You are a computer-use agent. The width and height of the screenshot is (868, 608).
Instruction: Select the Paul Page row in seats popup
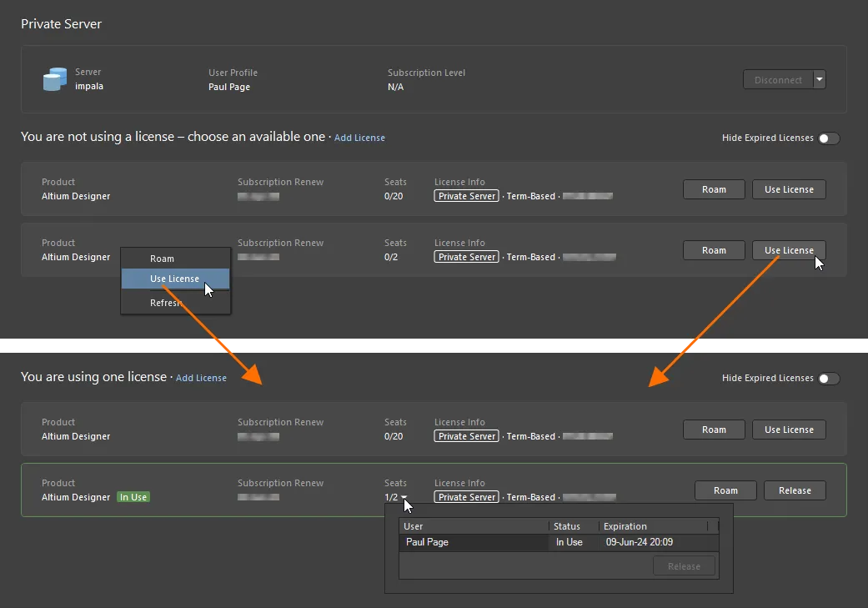pyautogui.click(x=559, y=543)
